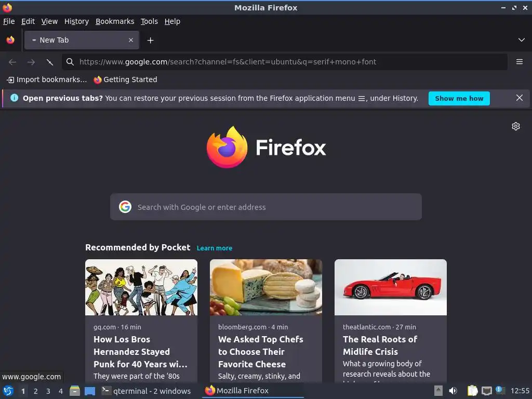532x399 pixels.
Task: Switch to workspace 2
Action: coord(36,391)
